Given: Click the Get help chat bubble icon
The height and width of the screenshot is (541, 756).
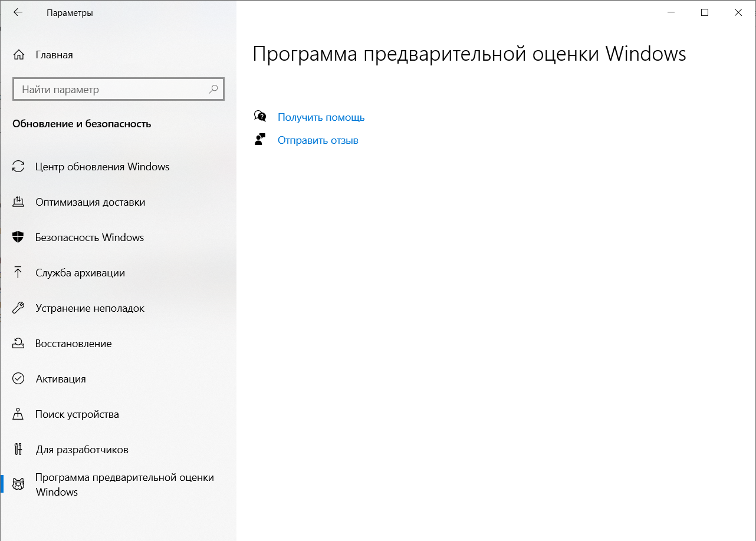Looking at the screenshot, I should pos(260,116).
